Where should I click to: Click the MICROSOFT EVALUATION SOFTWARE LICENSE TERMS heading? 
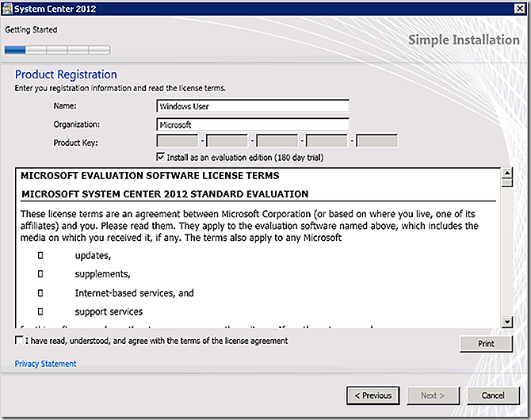[x=150, y=175]
